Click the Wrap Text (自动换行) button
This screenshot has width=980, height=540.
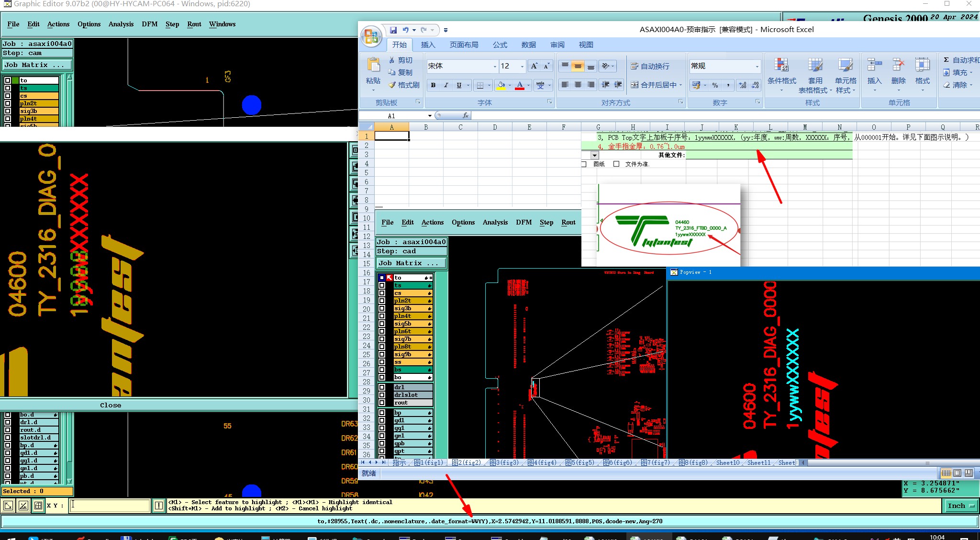(650, 66)
